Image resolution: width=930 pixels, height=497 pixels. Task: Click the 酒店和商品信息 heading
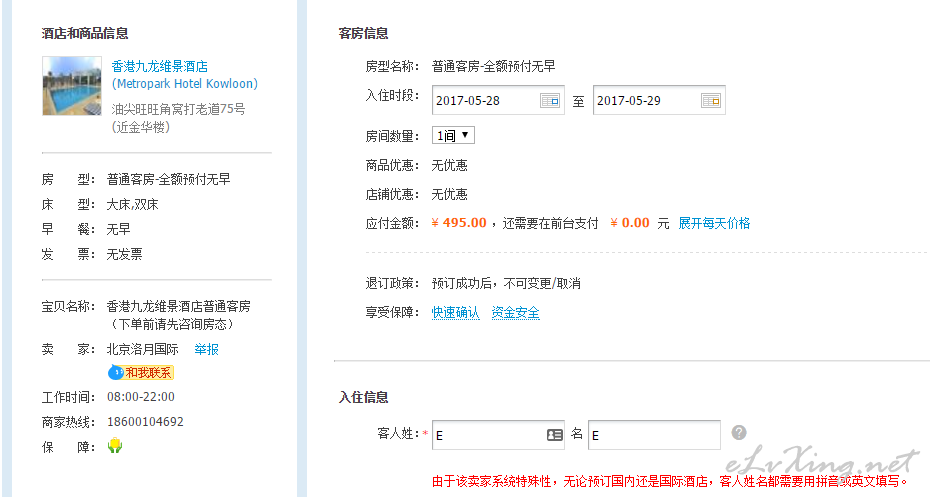point(85,33)
